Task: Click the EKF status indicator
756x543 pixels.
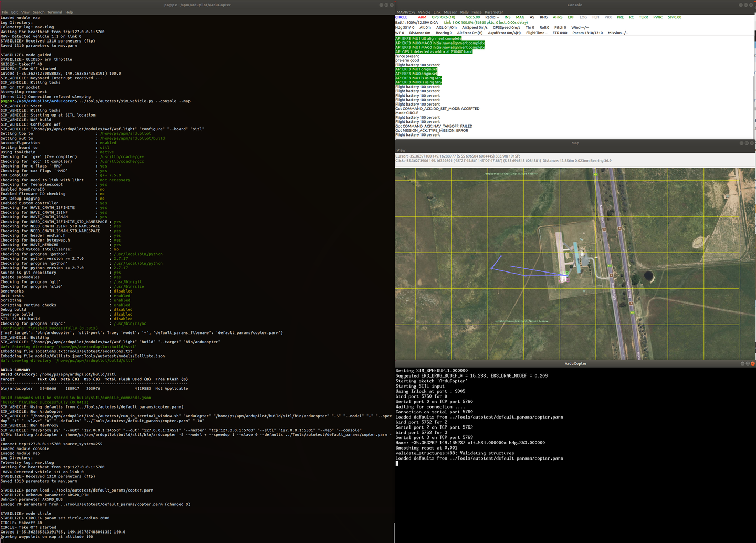Action: pyautogui.click(x=571, y=17)
